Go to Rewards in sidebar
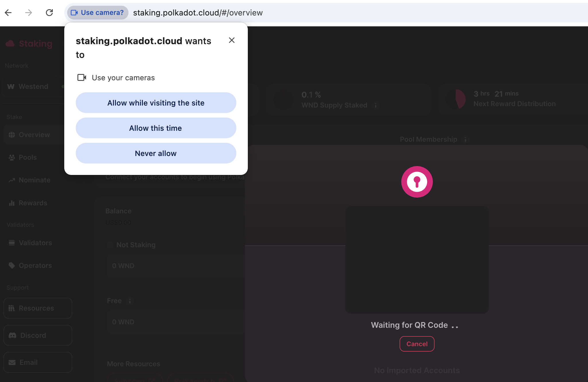This screenshot has height=382, width=588. [x=33, y=203]
